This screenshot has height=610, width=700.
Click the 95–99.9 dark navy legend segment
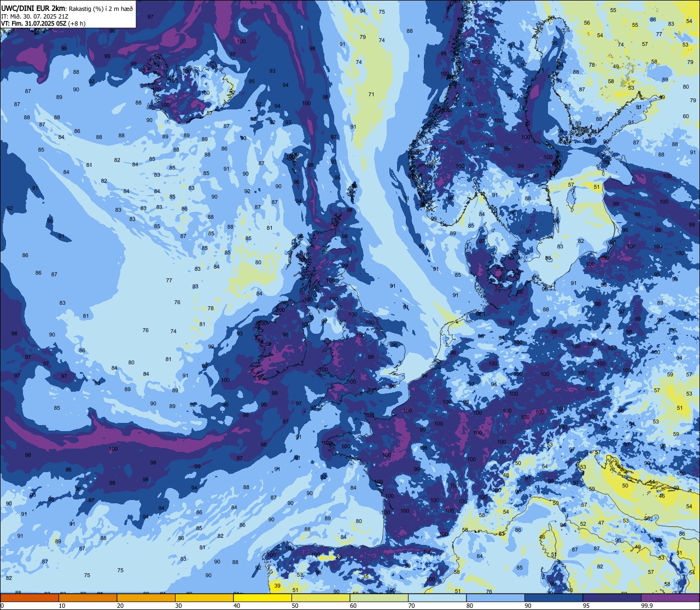[612, 597]
